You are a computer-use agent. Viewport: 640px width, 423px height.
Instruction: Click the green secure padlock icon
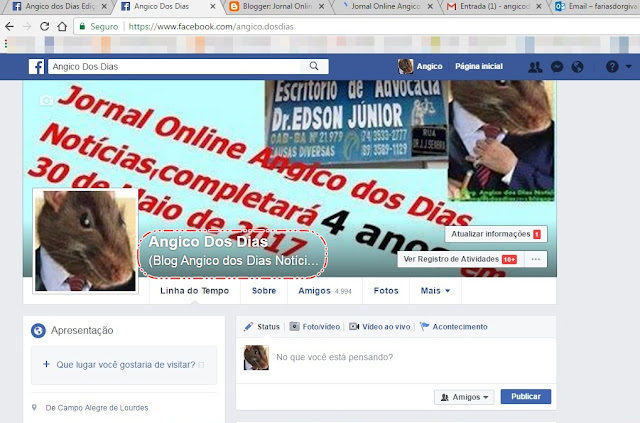82,27
